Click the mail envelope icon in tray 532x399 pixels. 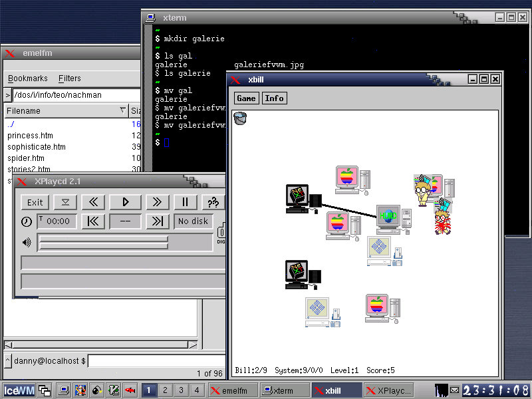(x=455, y=390)
